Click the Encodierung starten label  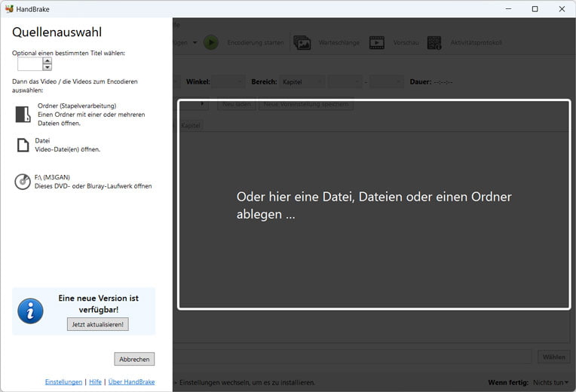256,43
